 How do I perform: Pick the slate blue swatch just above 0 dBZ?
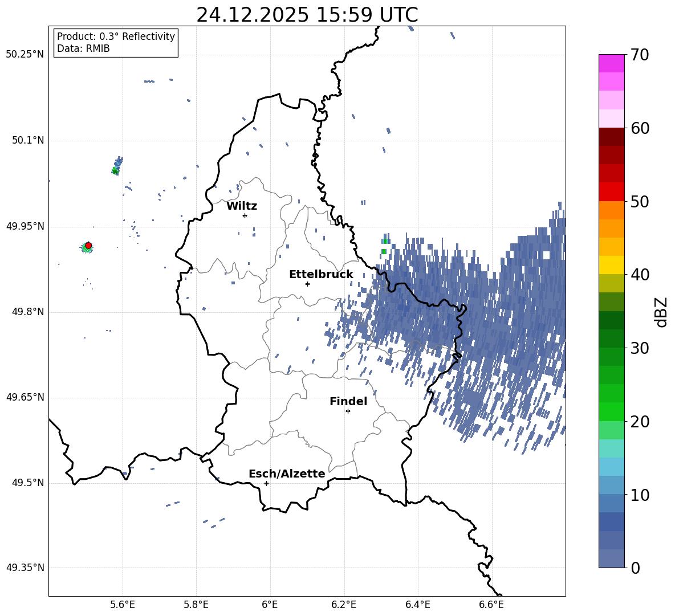pos(612,558)
